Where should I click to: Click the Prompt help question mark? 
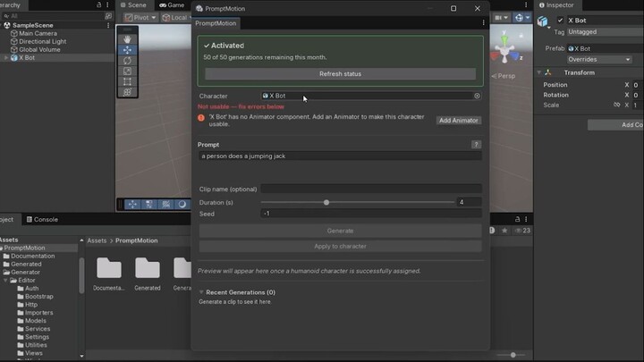click(476, 145)
